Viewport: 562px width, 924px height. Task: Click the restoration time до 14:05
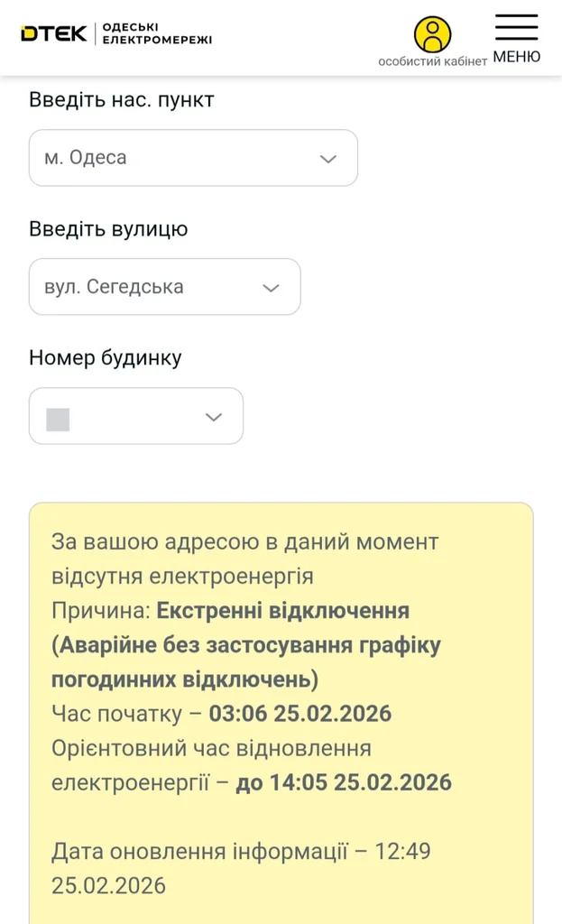click(344, 782)
